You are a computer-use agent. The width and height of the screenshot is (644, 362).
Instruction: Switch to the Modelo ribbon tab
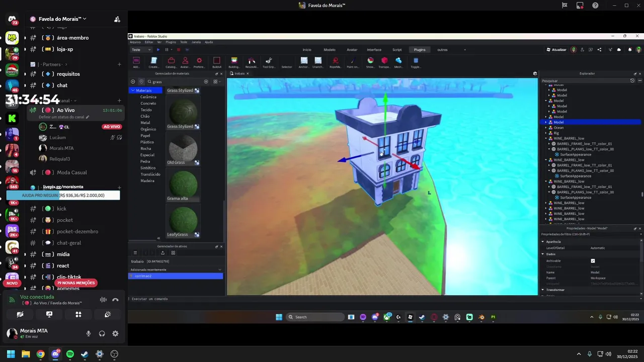tap(330, 50)
